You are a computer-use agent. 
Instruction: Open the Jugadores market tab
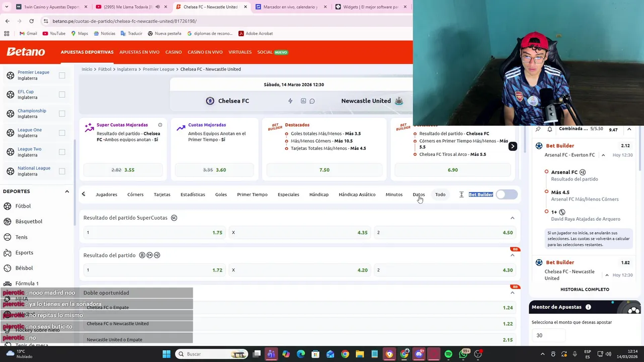pos(106,195)
